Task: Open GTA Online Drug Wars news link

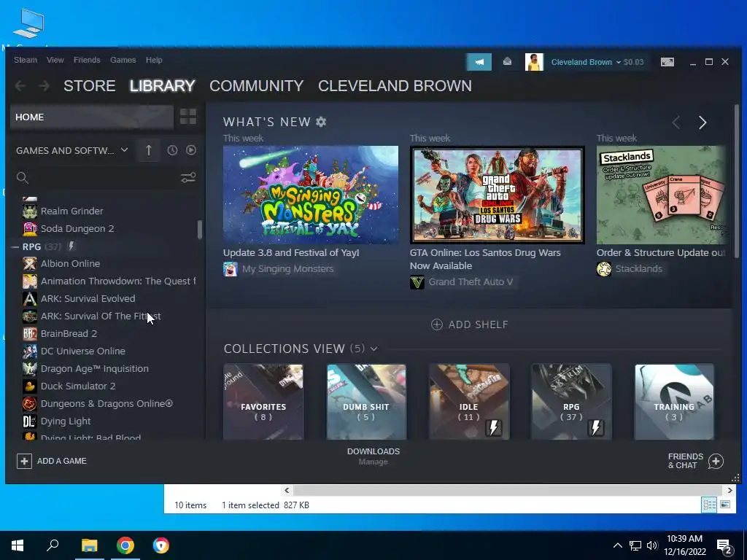Action: [485, 259]
